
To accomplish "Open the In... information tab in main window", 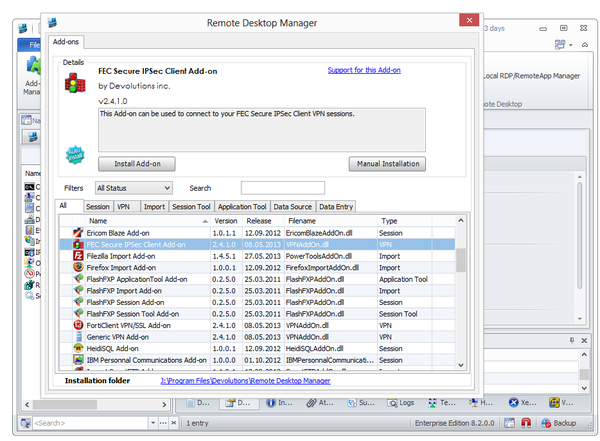I will coord(279,403).
